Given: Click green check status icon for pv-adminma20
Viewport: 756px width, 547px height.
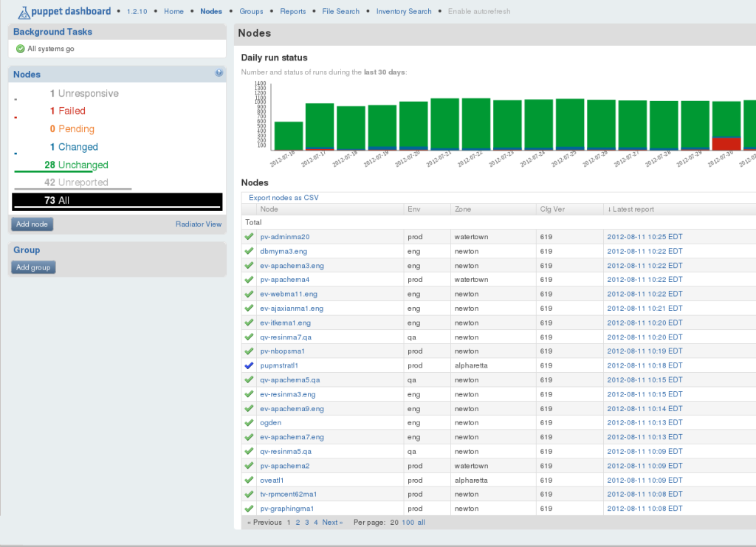Looking at the screenshot, I should (249, 237).
